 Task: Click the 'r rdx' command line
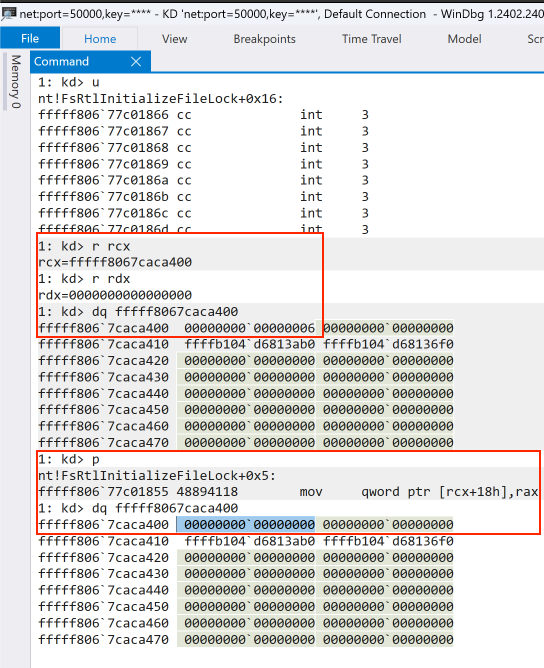[84, 279]
